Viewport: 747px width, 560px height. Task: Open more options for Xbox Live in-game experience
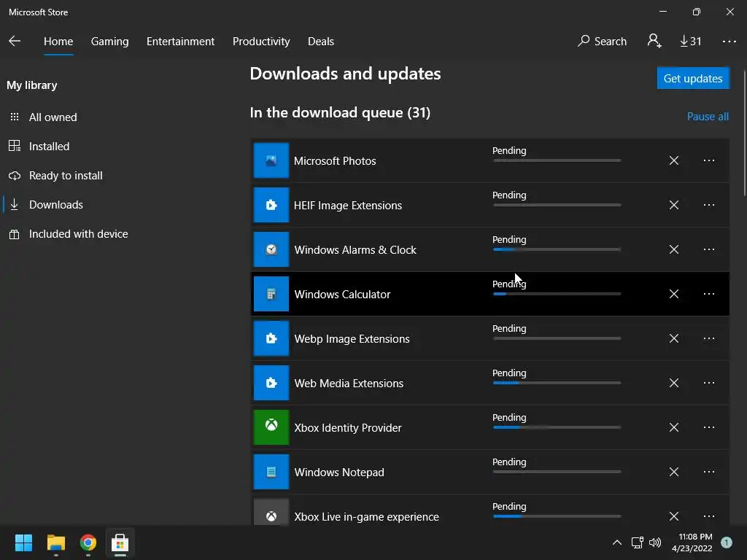pos(709,516)
